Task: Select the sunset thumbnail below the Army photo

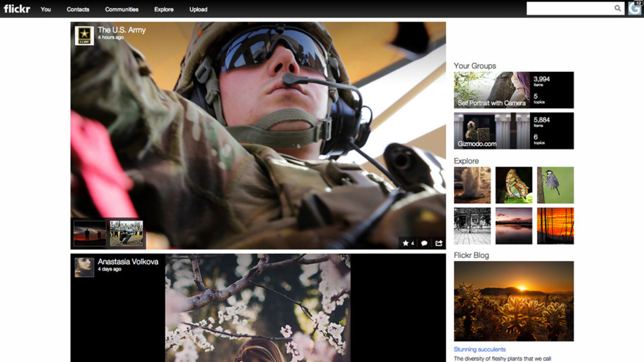Action: tap(89, 233)
